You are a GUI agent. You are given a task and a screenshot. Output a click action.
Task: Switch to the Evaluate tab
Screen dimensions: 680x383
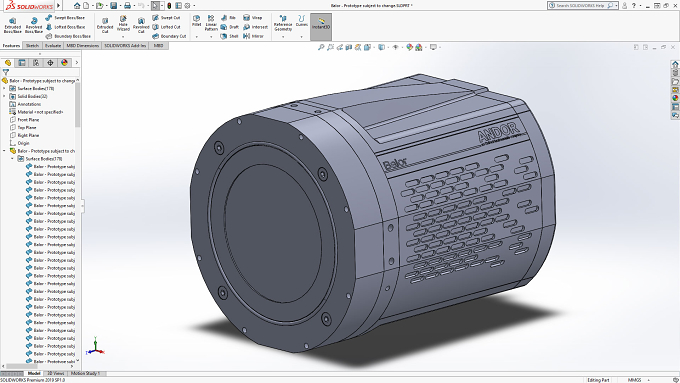click(53, 46)
